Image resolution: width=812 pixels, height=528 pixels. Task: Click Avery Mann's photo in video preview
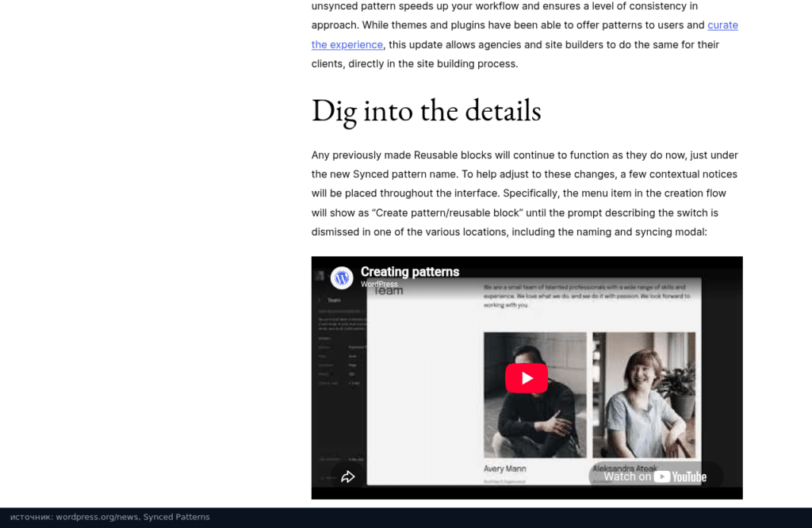pos(535,395)
